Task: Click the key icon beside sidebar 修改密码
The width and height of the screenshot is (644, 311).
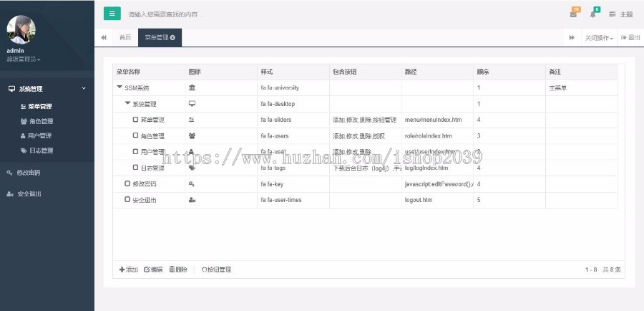Action: click(x=10, y=173)
